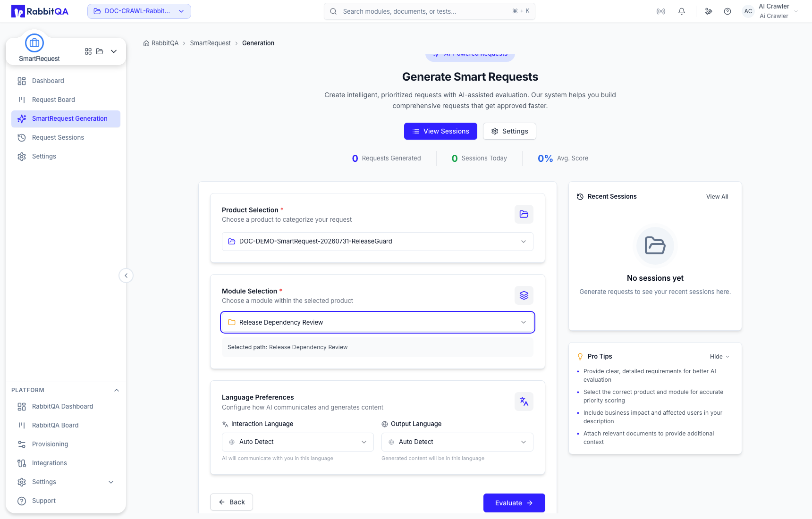Open Request Sessions in the sidebar
Screen dimensions: 812x519
tap(66, 138)
